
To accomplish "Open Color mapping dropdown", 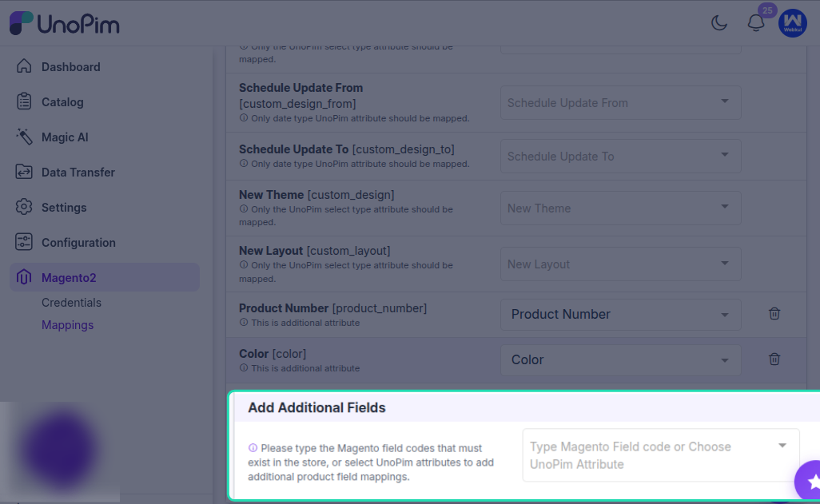I will (621, 359).
